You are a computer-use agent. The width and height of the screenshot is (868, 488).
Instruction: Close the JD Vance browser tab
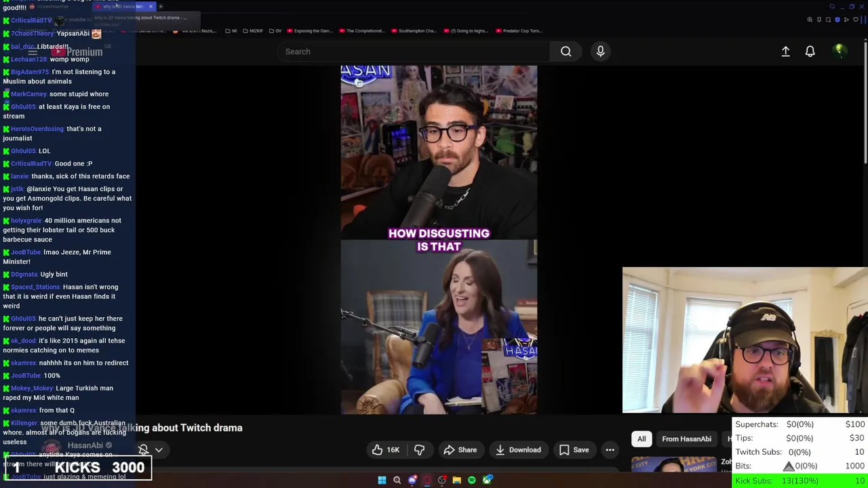pyautogui.click(x=151, y=7)
